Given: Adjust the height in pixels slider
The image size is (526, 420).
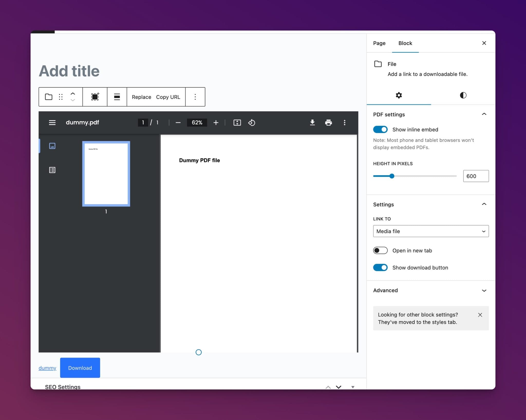Looking at the screenshot, I should (392, 176).
